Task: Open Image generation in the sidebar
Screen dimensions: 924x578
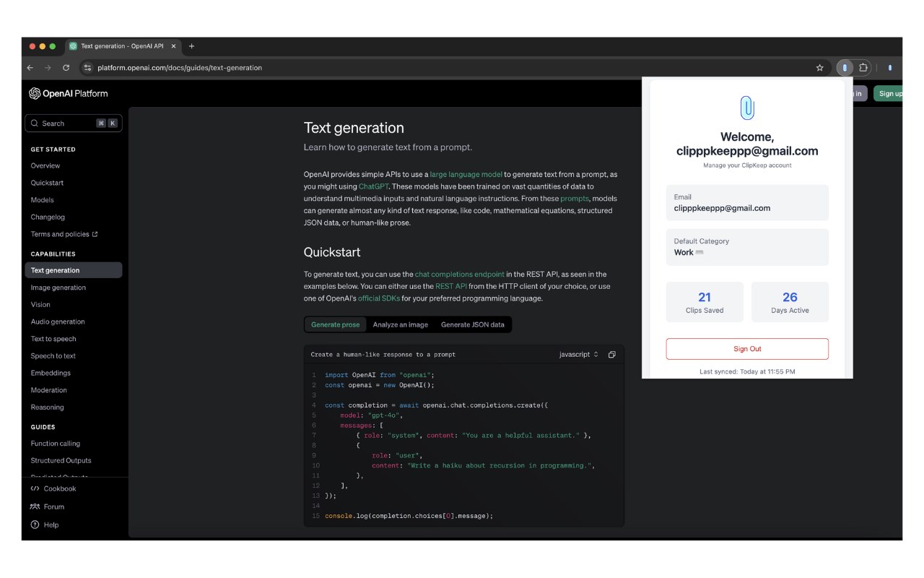Action: click(58, 288)
